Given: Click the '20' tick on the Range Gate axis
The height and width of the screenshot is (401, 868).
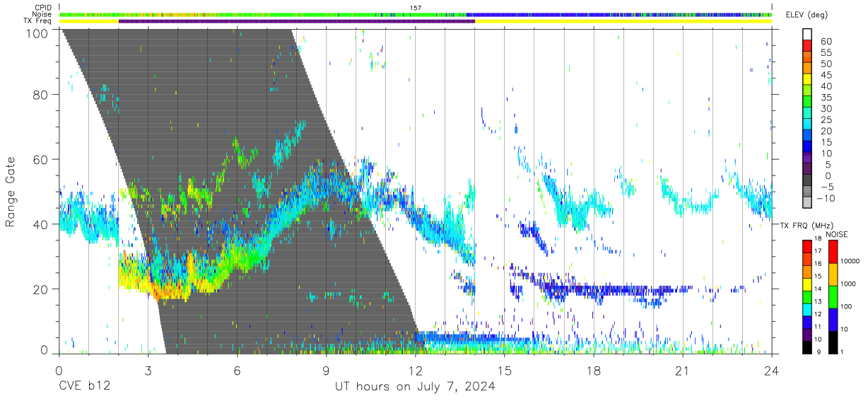Looking at the screenshot, I should (x=40, y=289).
